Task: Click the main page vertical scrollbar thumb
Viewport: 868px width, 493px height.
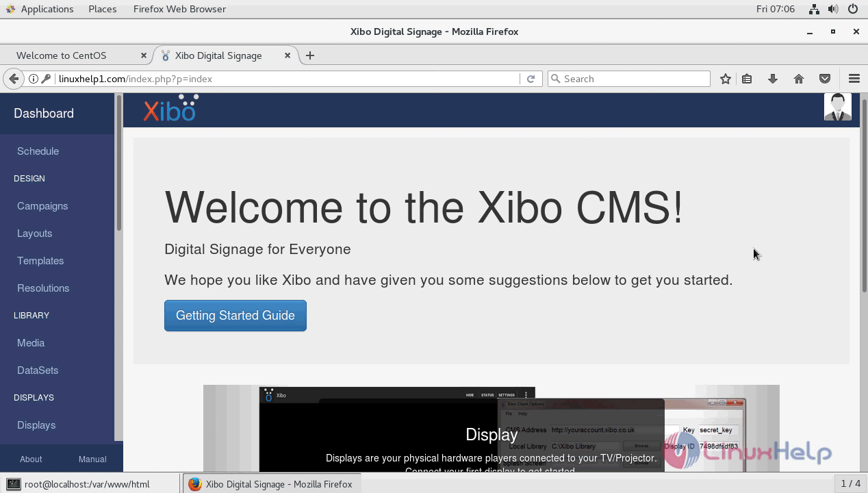Action: (x=865, y=196)
